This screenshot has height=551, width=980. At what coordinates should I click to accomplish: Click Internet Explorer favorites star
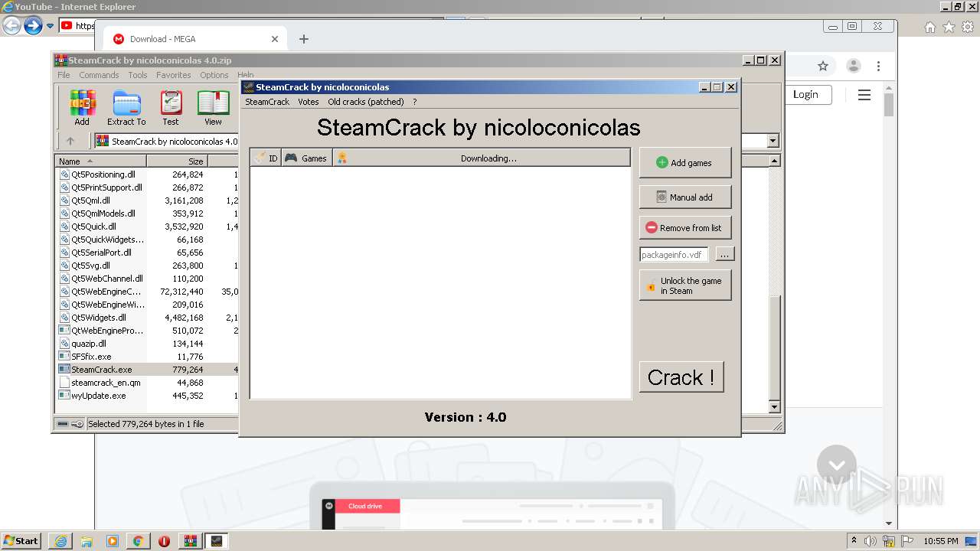pos(949,27)
